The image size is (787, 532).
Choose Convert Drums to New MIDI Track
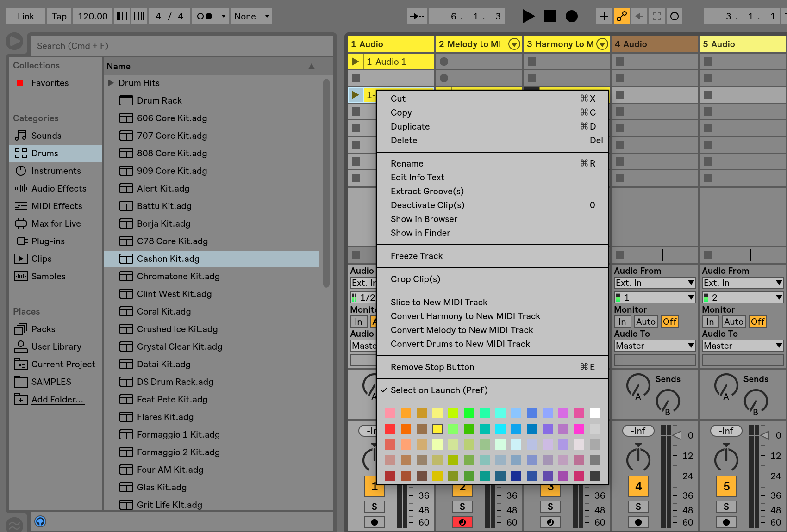[x=493, y=344]
